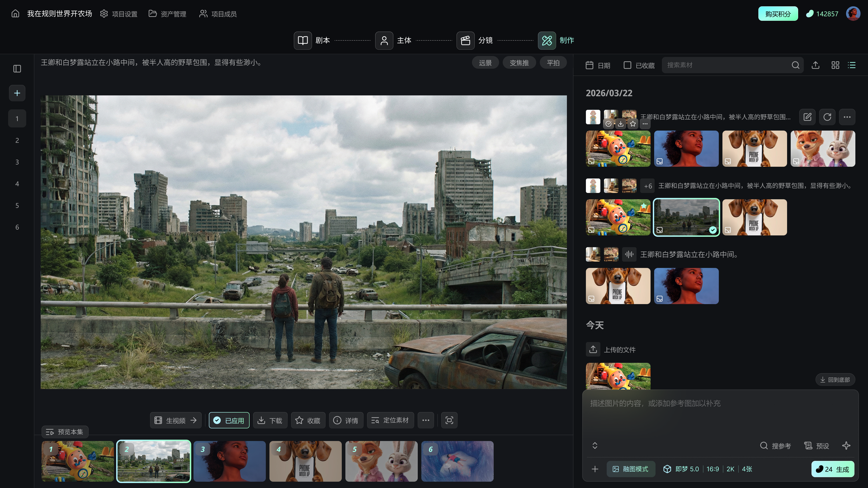This screenshot has height=488, width=868.
Task: Open 项目设置 project settings
Action: click(119, 14)
